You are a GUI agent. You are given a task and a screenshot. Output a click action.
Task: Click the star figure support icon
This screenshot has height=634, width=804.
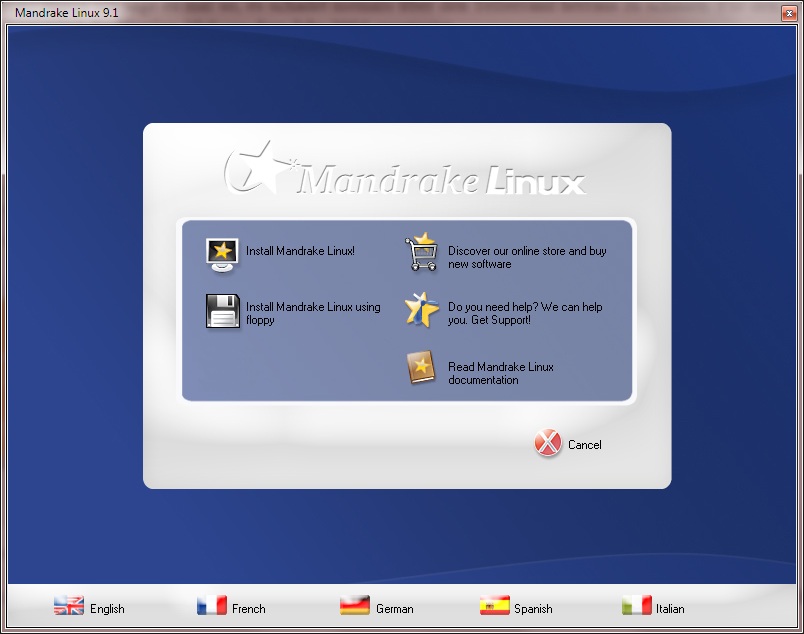click(421, 309)
